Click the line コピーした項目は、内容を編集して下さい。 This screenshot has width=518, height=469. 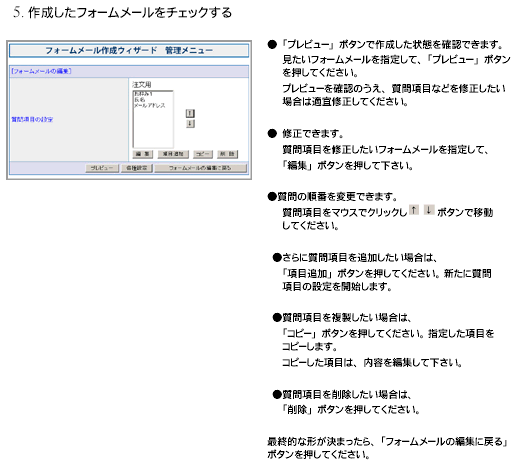372,362
